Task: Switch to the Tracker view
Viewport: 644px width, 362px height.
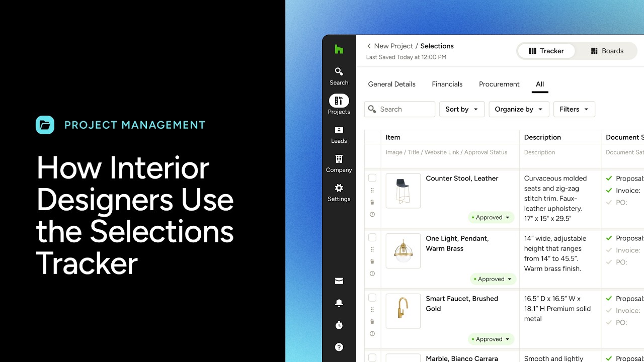Action: click(x=546, y=51)
